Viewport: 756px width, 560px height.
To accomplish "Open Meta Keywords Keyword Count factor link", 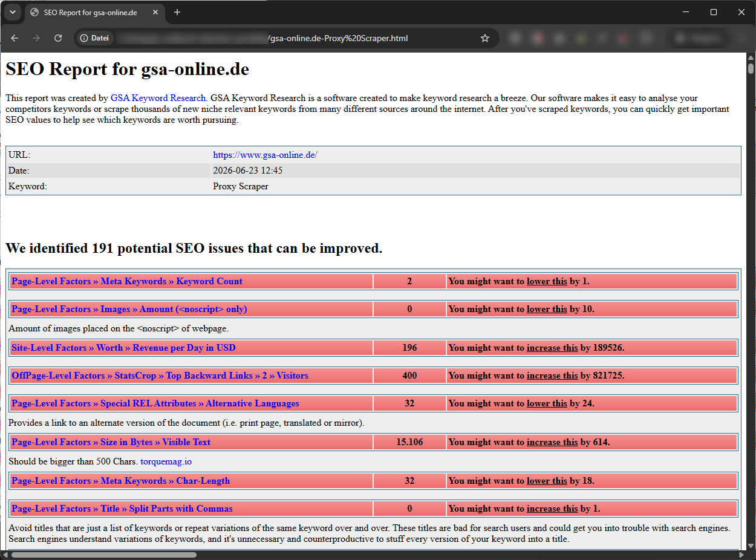I will [127, 281].
